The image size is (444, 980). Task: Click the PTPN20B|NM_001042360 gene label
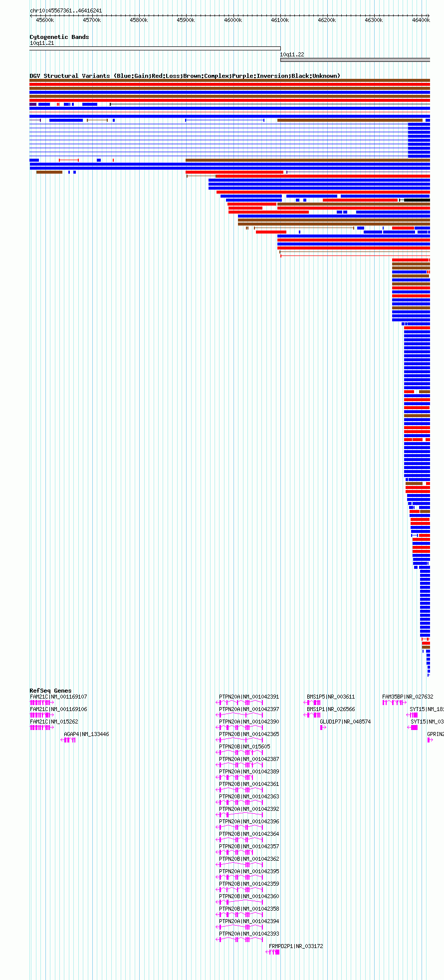point(249,896)
